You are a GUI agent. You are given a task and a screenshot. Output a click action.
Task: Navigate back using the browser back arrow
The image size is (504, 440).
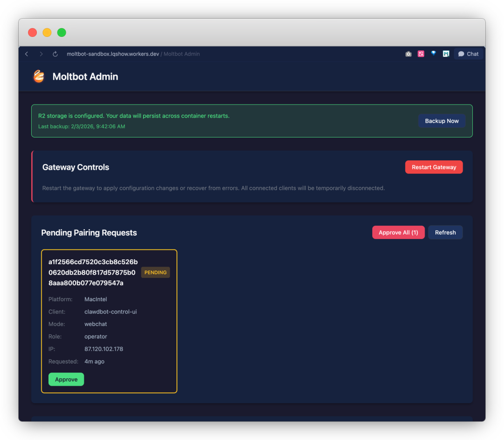coord(27,54)
